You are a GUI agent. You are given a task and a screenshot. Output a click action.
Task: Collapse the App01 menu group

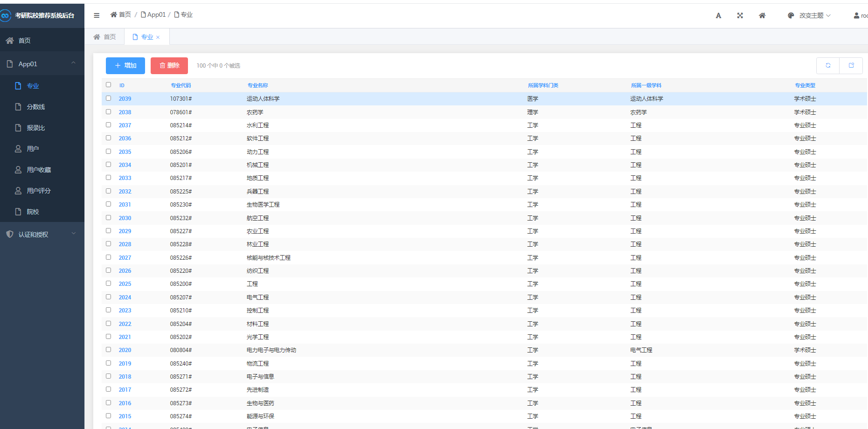pos(42,64)
